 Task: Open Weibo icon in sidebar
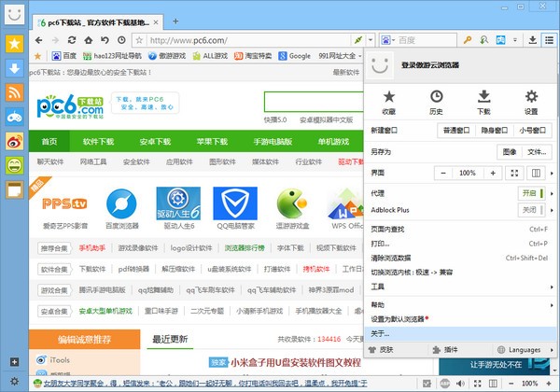(14, 142)
